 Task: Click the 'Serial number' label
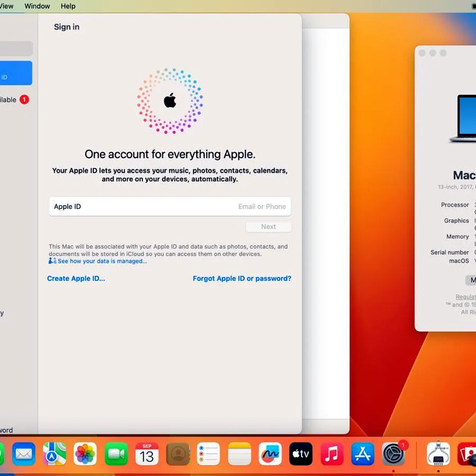[x=450, y=252]
